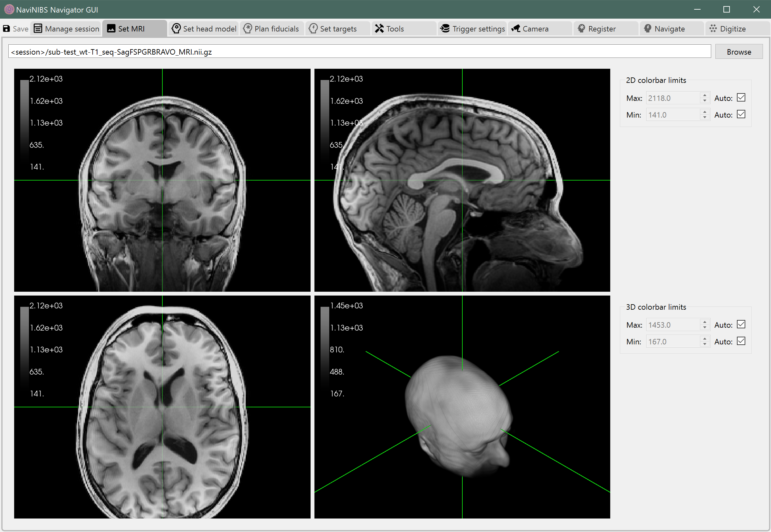Click the 3D Max value field 1453.0

click(673, 325)
